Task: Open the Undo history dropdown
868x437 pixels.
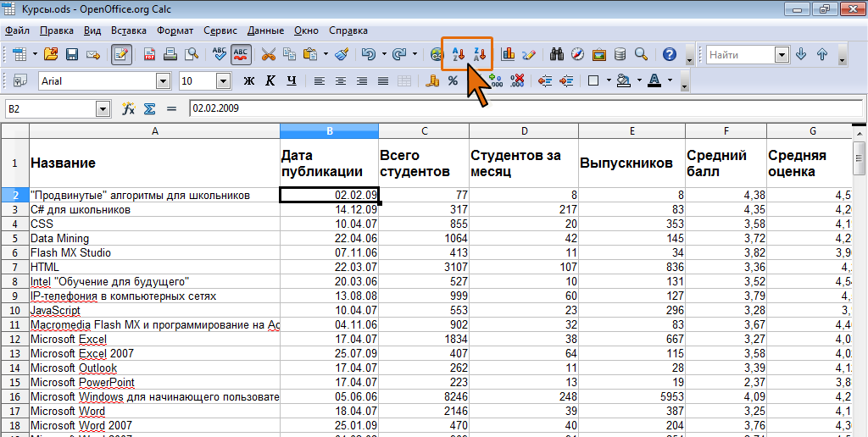Action: coord(384,54)
